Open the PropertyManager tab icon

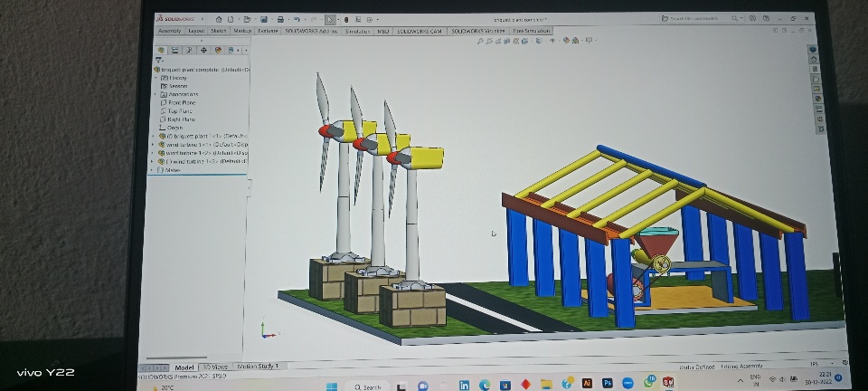click(175, 50)
